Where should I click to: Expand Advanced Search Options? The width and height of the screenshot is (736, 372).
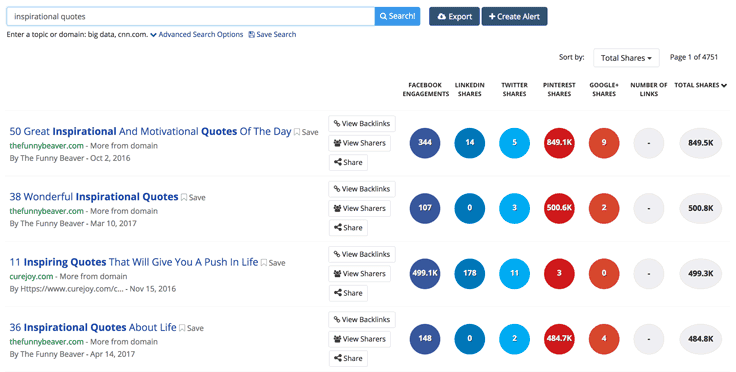click(x=197, y=34)
